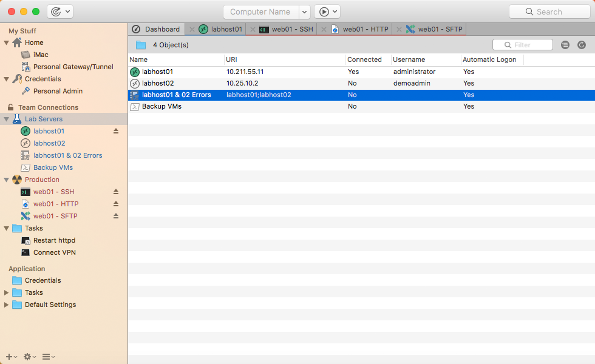Sort list by URI column
Image resolution: width=595 pixels, height=364 pixels.
coord(285,59)
